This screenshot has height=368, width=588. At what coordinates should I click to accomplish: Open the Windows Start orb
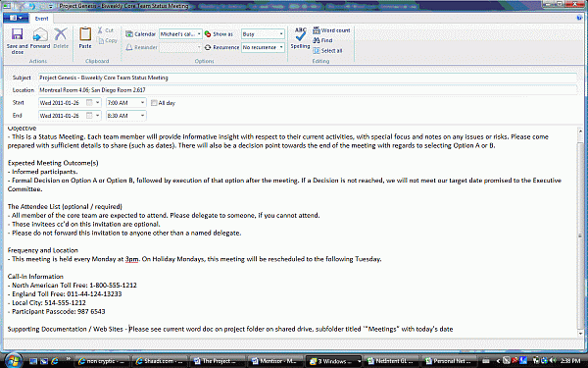point(13,360)
